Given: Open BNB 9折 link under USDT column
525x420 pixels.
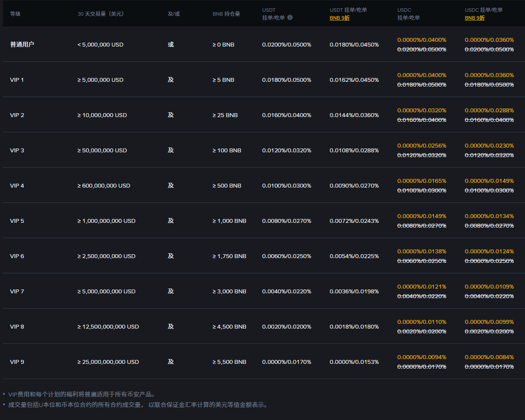Looking at the screenshot, I should click(340, 18).
